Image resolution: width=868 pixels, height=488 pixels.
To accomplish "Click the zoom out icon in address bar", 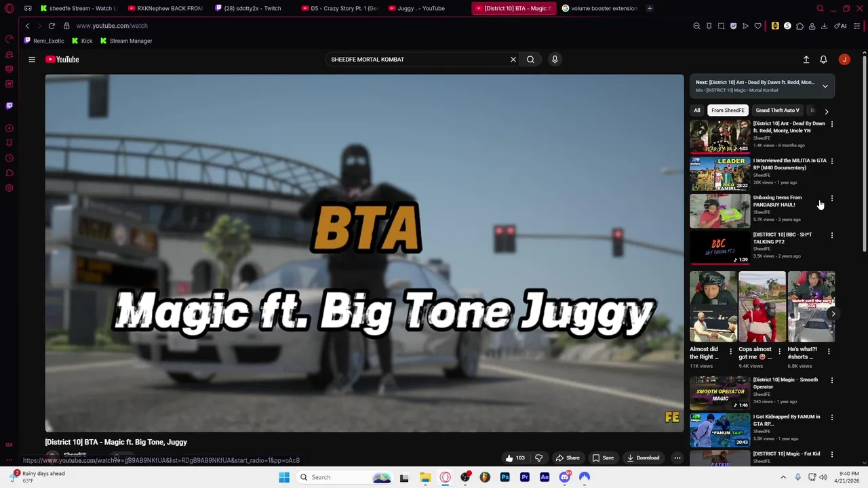I will pyautogui.click(x=696, y=26).
